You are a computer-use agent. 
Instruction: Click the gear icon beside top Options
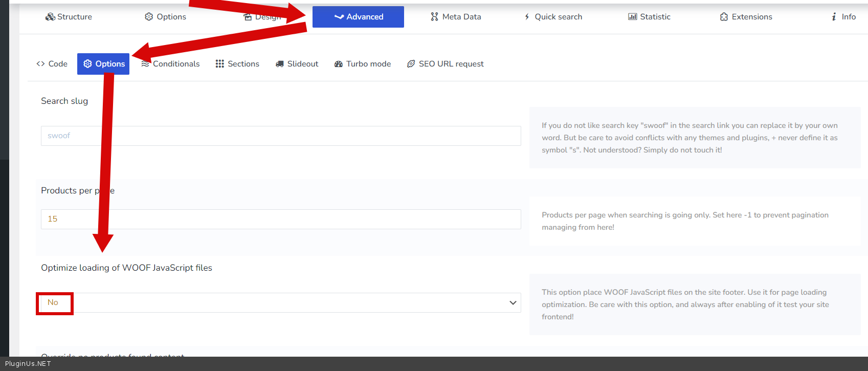(149, 17)
